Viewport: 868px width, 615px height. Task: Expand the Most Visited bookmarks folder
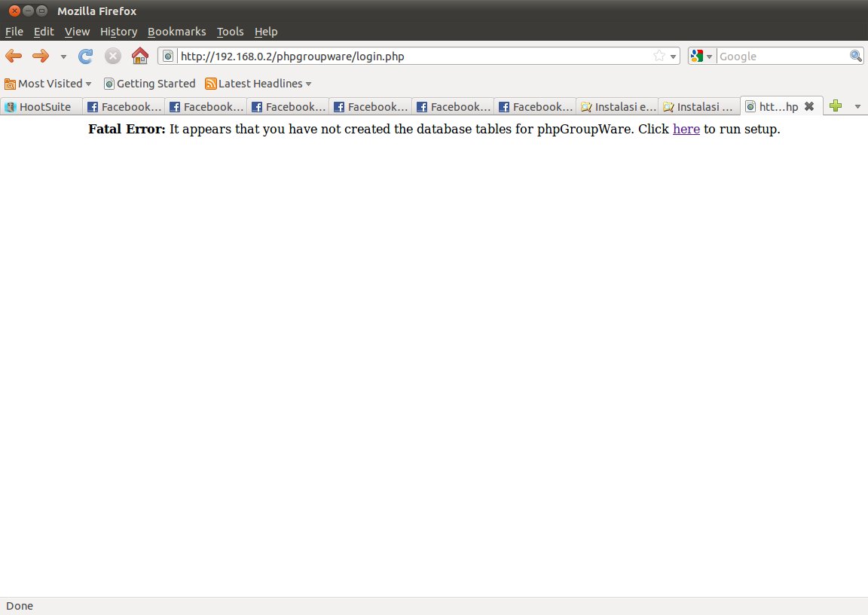(48, 84)
